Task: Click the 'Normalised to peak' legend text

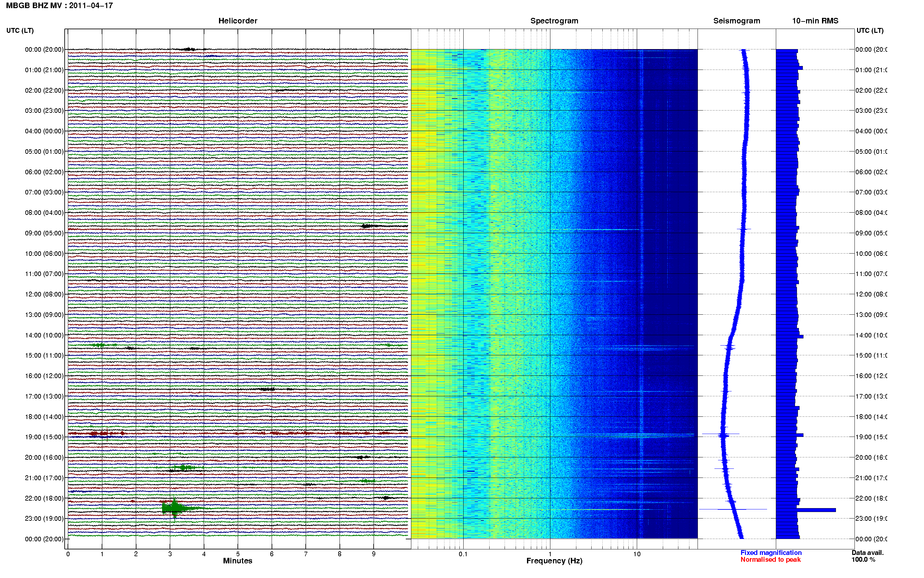Action: coord(770,560)
